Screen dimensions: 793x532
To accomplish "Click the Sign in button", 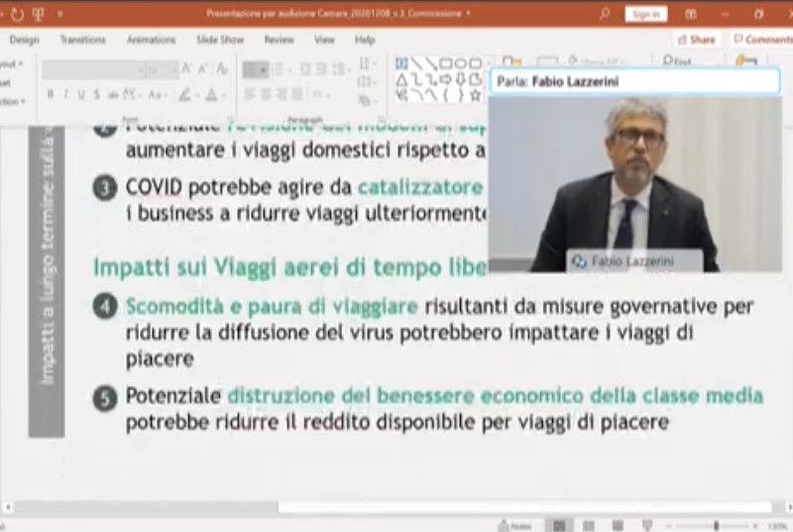I will pos(645,14).
